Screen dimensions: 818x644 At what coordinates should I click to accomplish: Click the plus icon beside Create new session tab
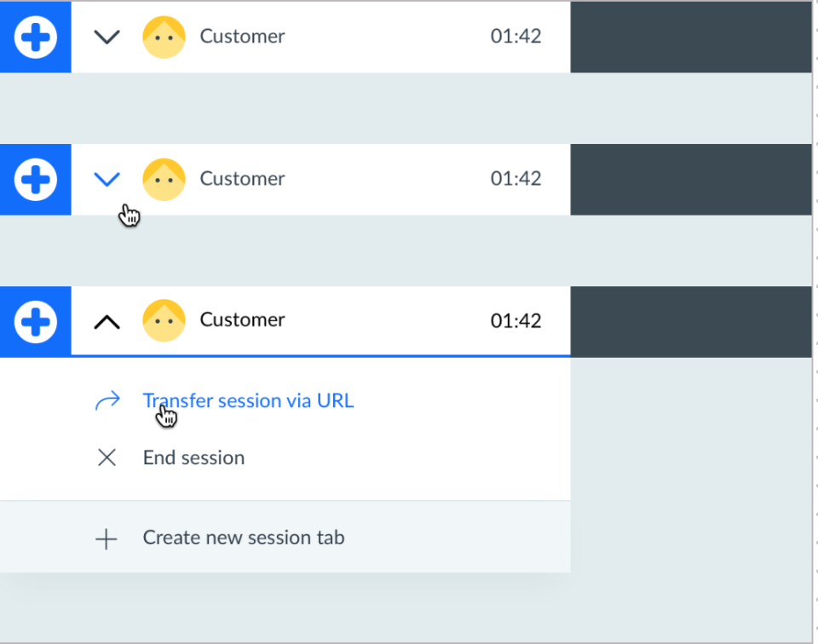[106, 538]
